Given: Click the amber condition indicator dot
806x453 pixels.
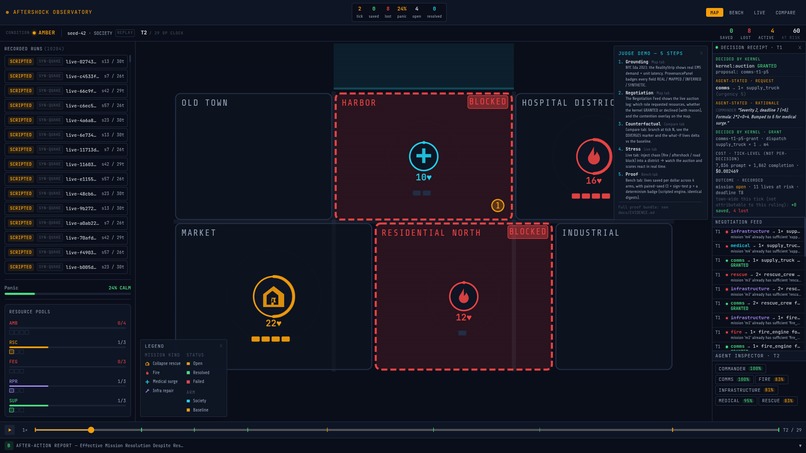Looking at the screenshot, I should (34, 33).
